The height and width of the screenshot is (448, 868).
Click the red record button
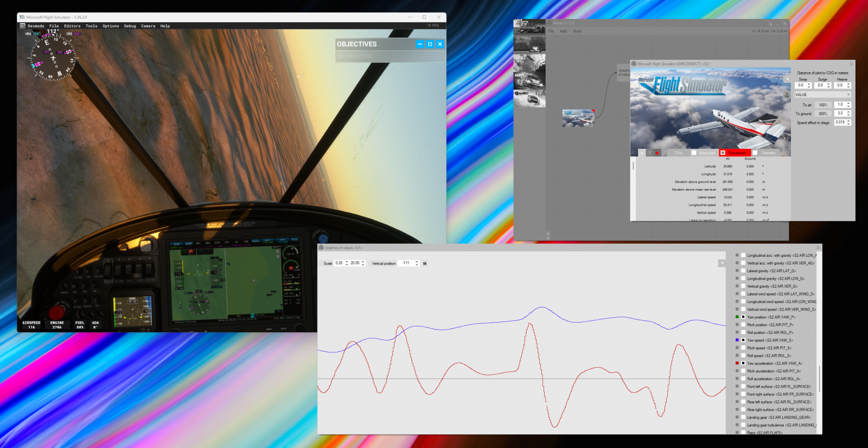click(657, 153)
